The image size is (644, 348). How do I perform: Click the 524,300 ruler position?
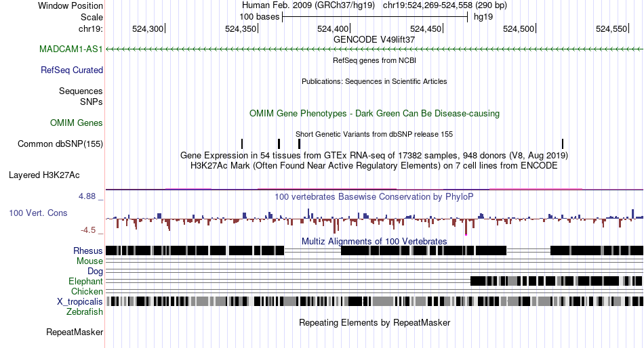point(148,28)
